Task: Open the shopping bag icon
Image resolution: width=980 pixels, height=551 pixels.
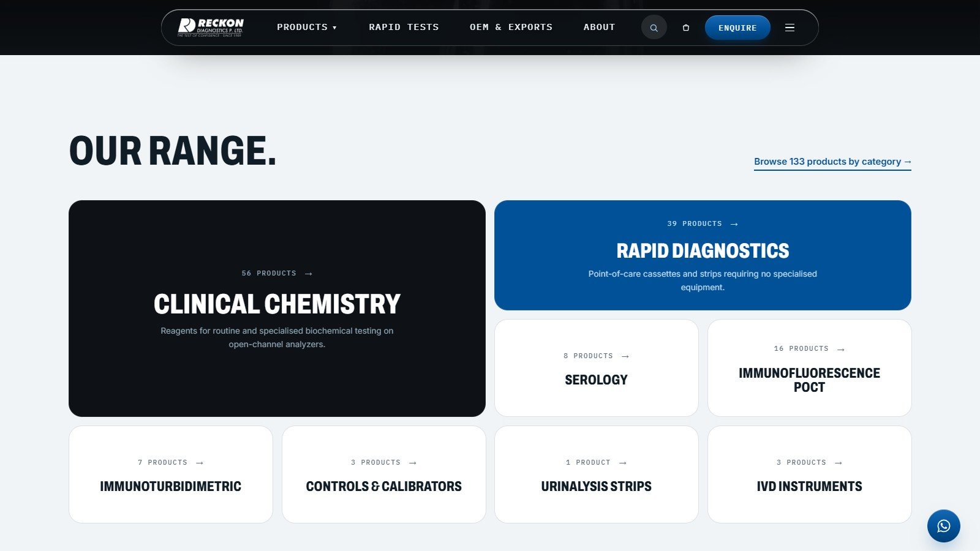Action: point(686,28)
